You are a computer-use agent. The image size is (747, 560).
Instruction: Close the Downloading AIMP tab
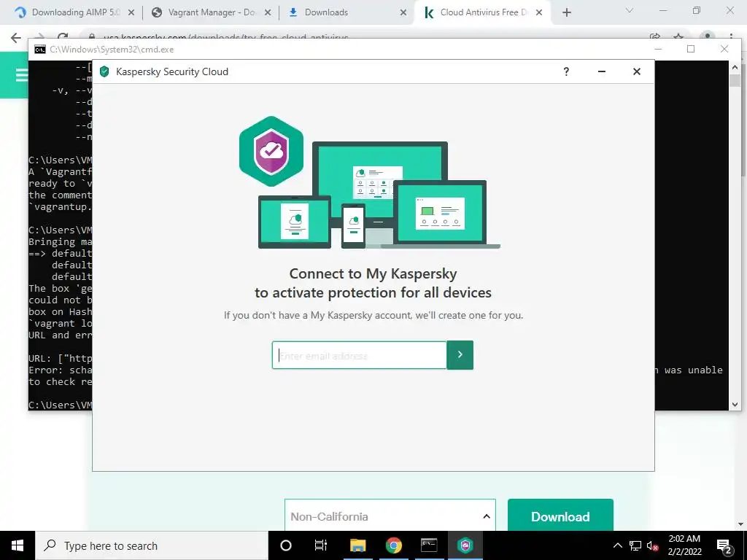[x=131, y=13]
